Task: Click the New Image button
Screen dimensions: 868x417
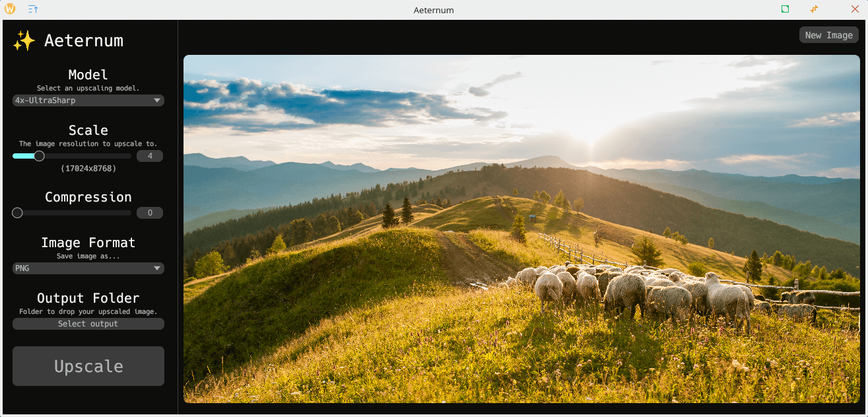Action: coord(828,35)
